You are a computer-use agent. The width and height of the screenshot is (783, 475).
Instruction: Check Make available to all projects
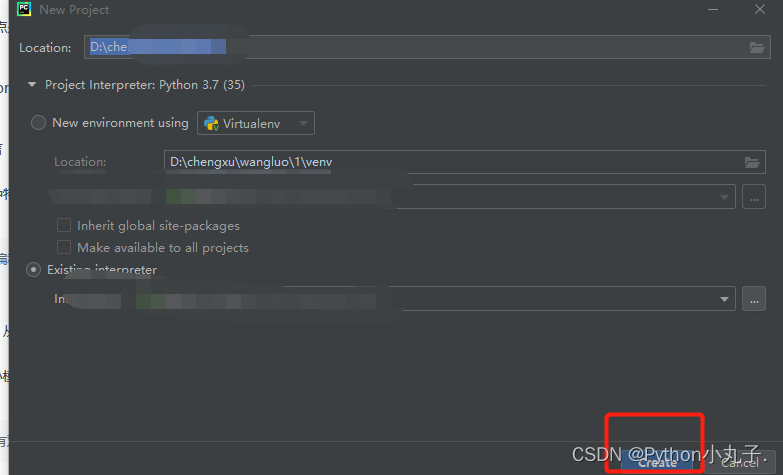64,247
